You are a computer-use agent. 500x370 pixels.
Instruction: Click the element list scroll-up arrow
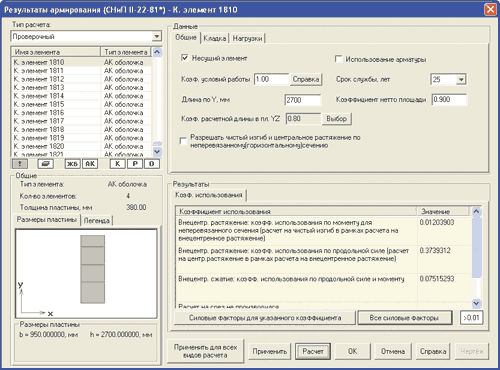(157, 52)
